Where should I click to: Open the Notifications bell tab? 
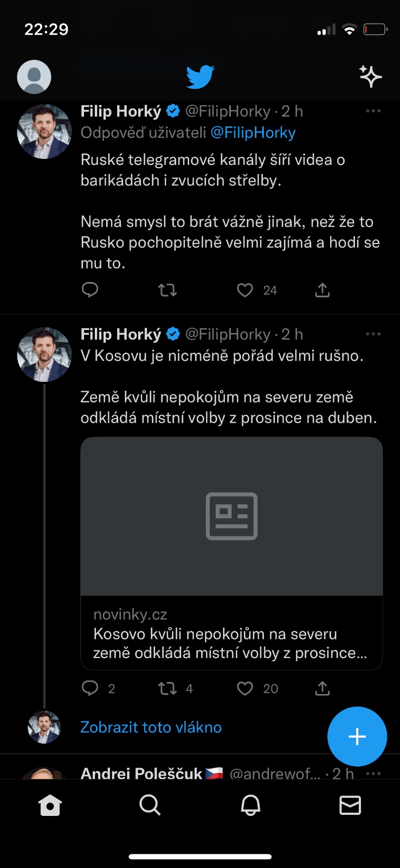(250, 806)
